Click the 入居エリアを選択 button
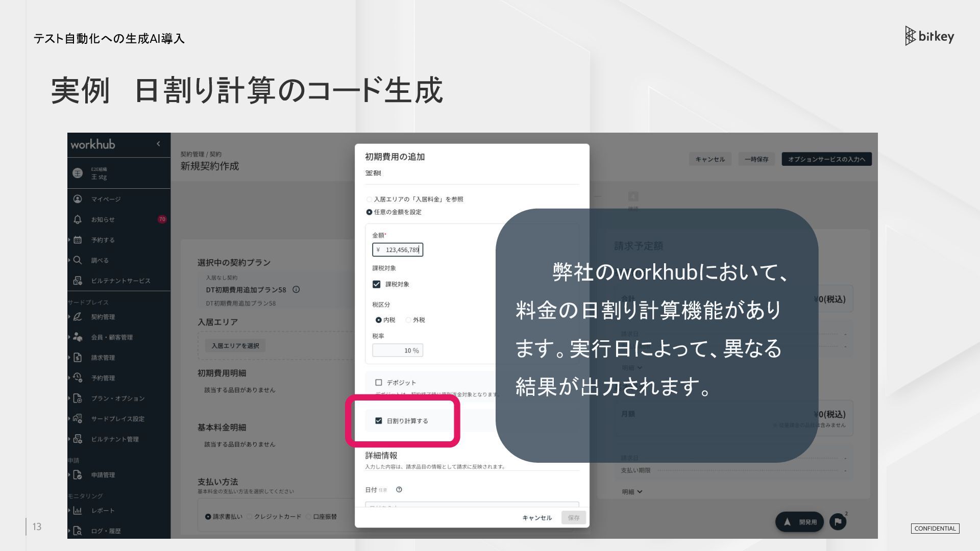 click(235, 346)
